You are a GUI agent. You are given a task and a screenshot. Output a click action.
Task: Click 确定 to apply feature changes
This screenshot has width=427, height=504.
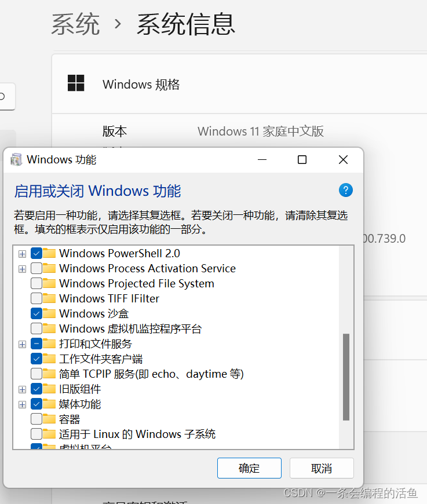pyautogui.click(x=249, y=468)
